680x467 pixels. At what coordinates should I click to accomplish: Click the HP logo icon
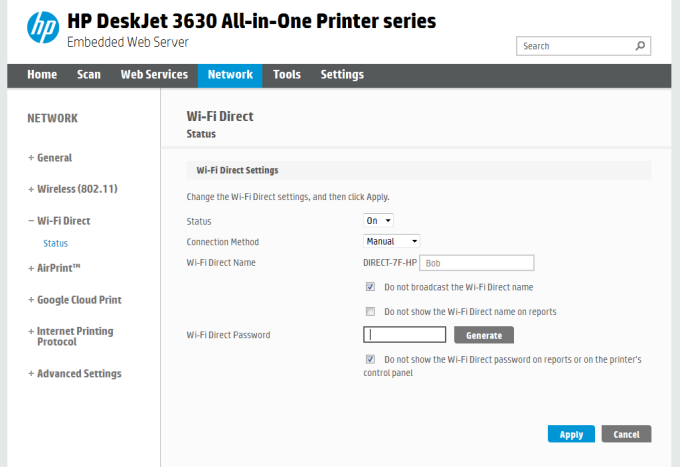43,31
